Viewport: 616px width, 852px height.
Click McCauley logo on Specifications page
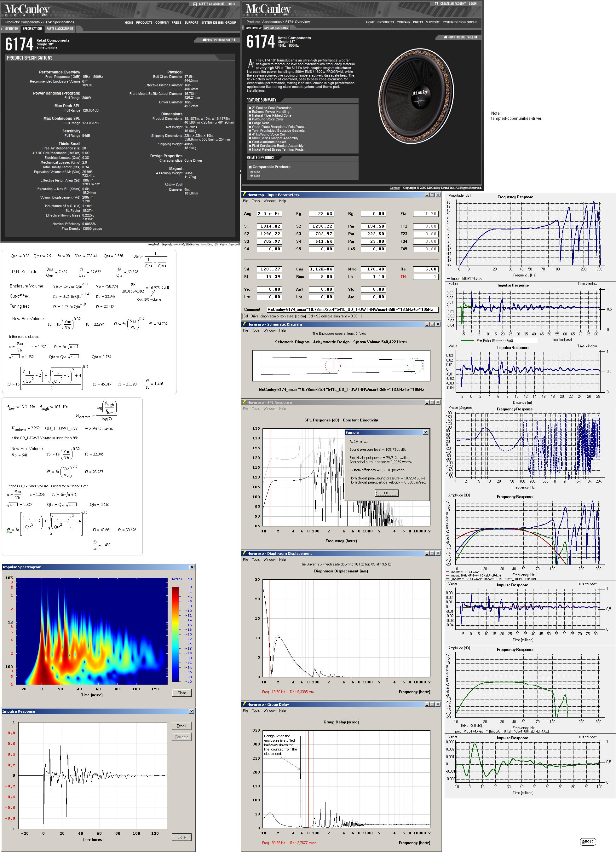coord(27,10)
